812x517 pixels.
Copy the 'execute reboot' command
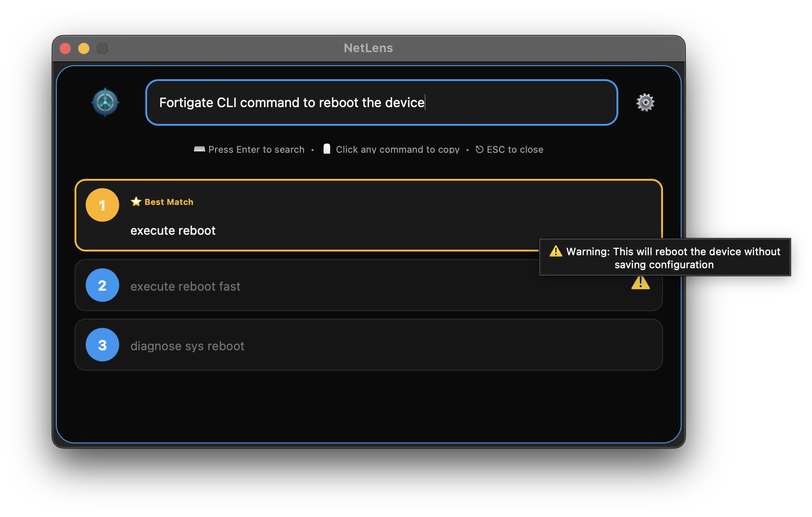click(173, 230)
